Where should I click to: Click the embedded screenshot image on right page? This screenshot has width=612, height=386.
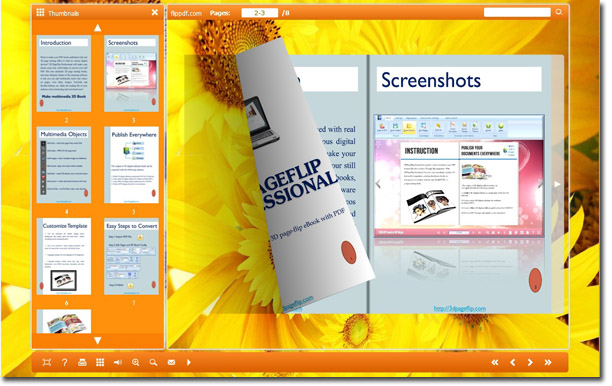click(459, 176)
